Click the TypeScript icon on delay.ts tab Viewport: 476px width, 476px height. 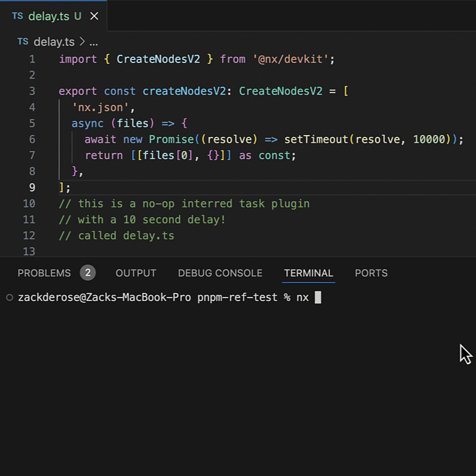[17, 16]
